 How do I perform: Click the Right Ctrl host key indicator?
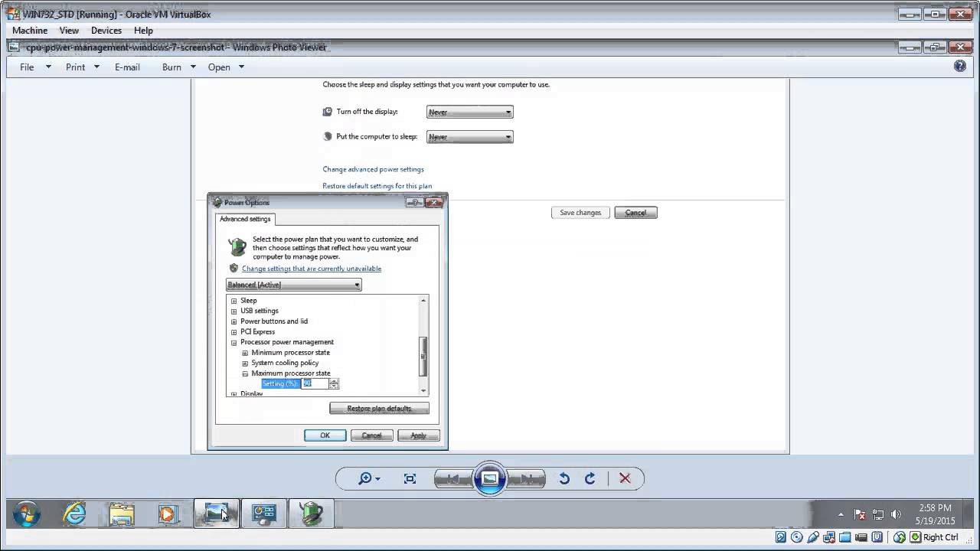(934, 537)
